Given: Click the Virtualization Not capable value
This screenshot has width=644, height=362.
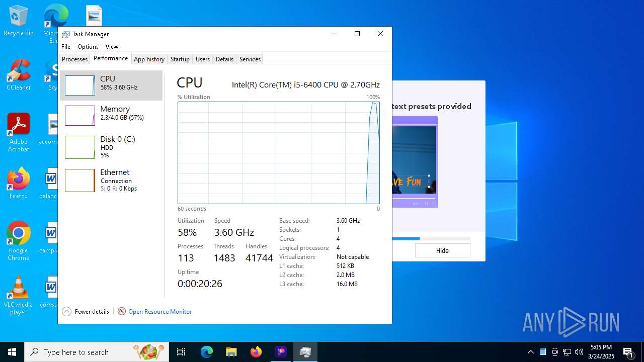Looking at the screenshot, I should [x=353, y=257].
